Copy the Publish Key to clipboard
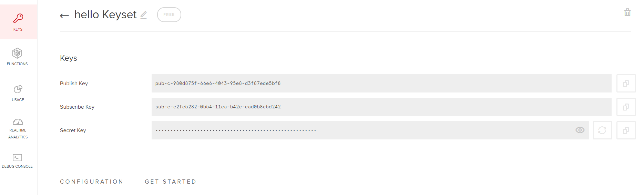The width and height of the screenshot is (644, 195). tap(626, 84)
